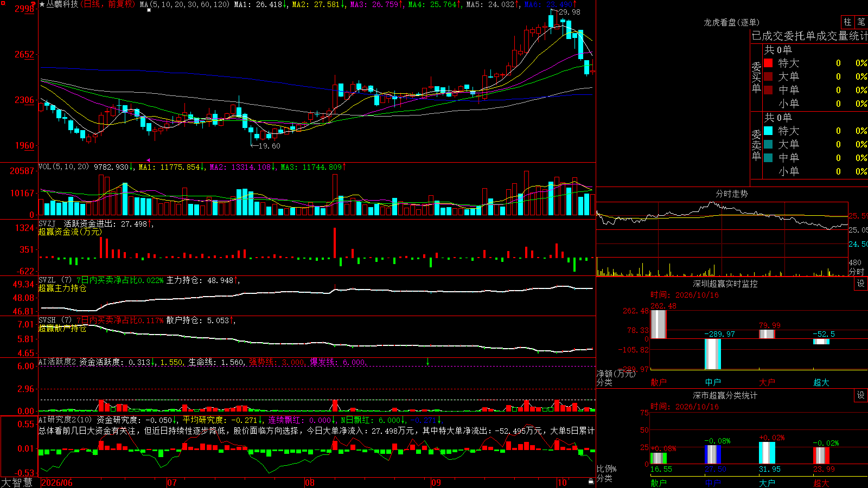Image resolution: width=868 pixels, height=488 pixels.
Task: Click the 日线,前复权 period label
Action: (x=109, y=4)
